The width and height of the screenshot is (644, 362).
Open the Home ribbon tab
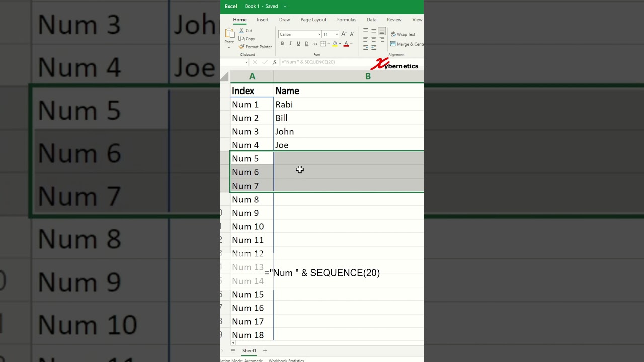[239, 20]
